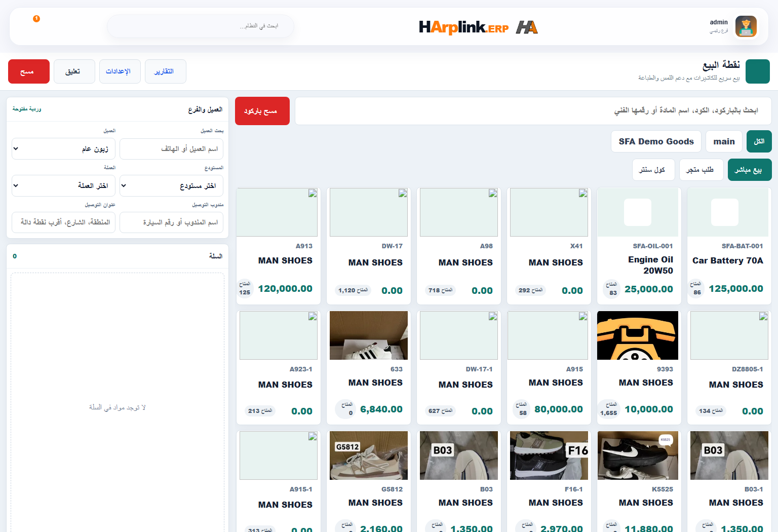Select the All (الكل) category tab

759,141
